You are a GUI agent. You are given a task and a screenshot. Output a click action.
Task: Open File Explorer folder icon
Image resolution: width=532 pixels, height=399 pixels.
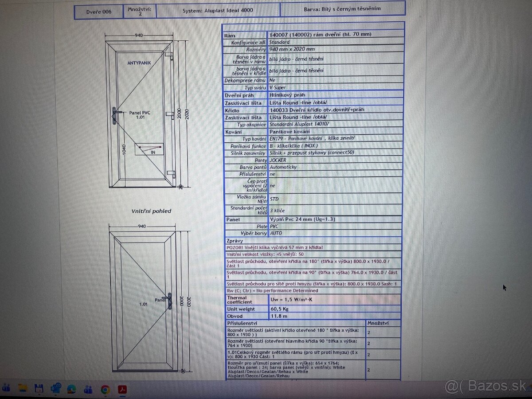(23, 389)
